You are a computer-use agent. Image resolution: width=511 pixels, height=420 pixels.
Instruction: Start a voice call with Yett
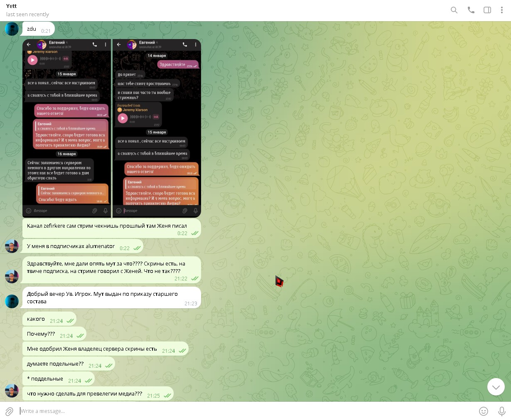point(471,10)
